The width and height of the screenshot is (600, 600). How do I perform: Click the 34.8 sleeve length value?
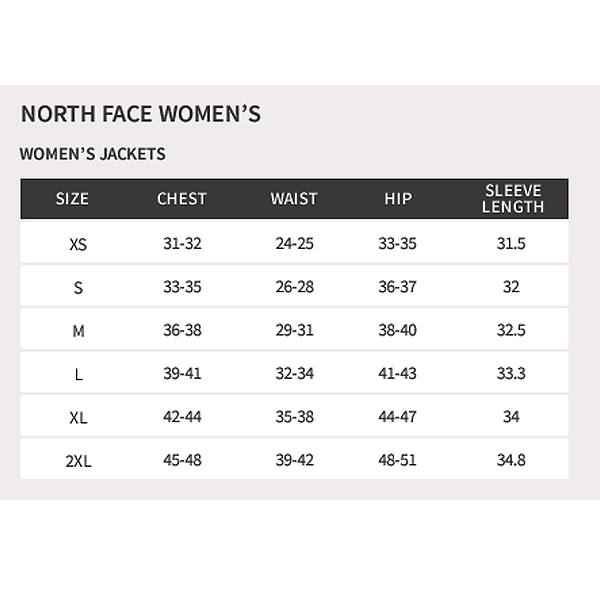point(511,460)
